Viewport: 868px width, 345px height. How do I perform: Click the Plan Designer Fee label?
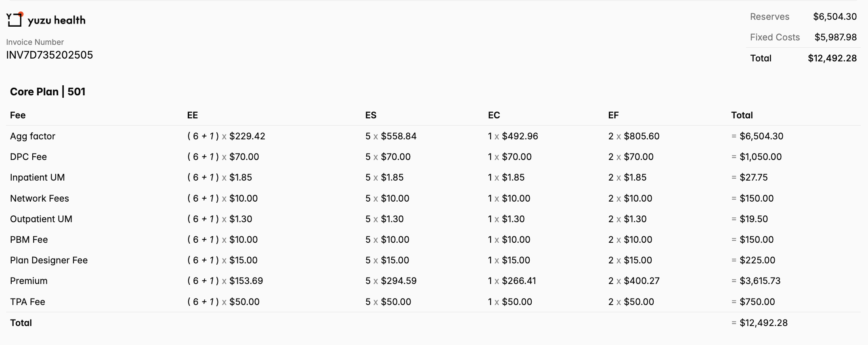coord(49,260)
